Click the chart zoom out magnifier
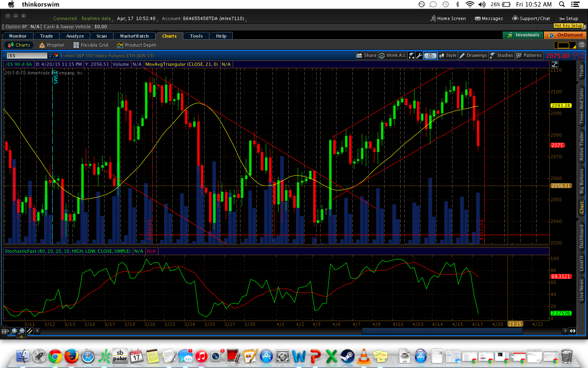Screen dimensions: 588x368 22,331
